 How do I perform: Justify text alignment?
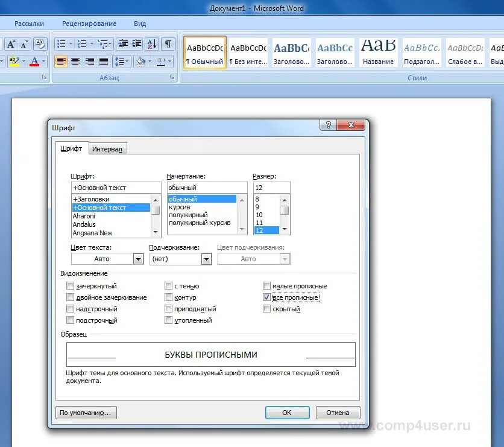click(104, 61)
